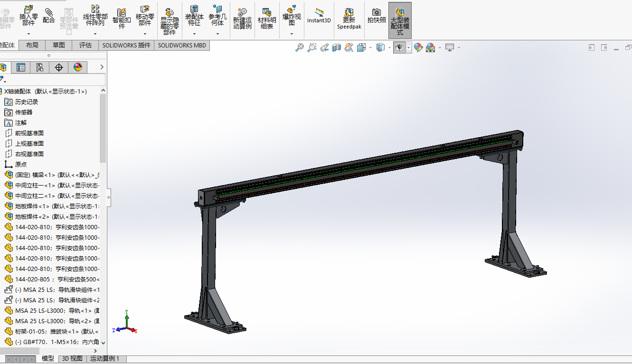Select 144-020-805 亨利安齿条500 component
Viewport: 632px width, 364px height.
pos(52,280)
